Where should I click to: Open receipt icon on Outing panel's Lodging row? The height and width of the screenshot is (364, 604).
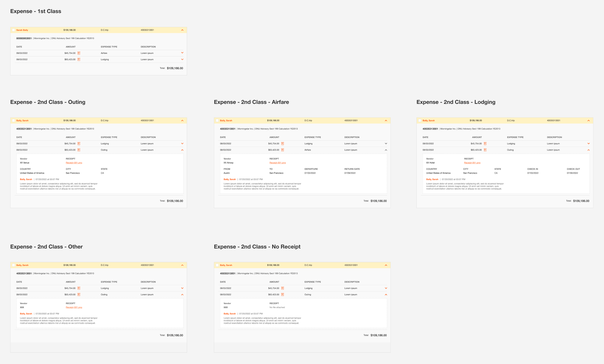79,143
